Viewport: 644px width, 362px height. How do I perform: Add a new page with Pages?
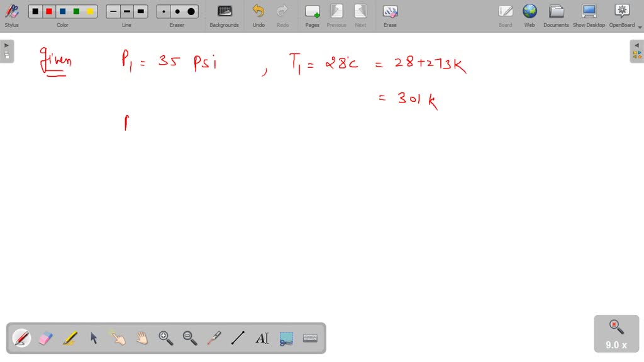312,16
